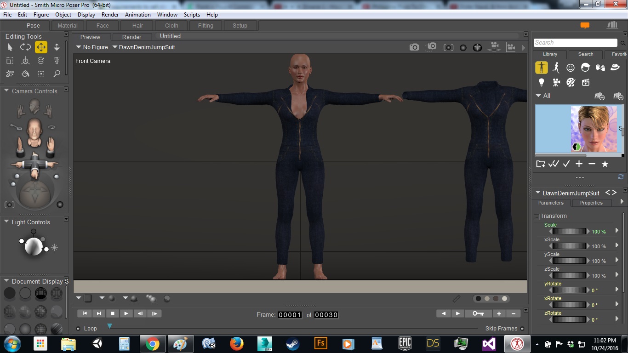Open the Hair category in Library
The image size is (628, 364).
pyautogui.click(x=585, y=68)
